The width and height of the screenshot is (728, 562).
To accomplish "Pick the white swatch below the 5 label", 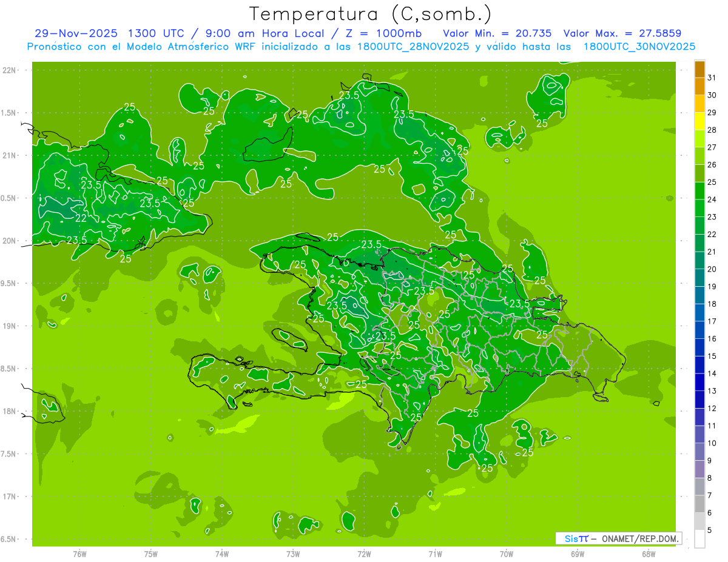I will [699, 539].
